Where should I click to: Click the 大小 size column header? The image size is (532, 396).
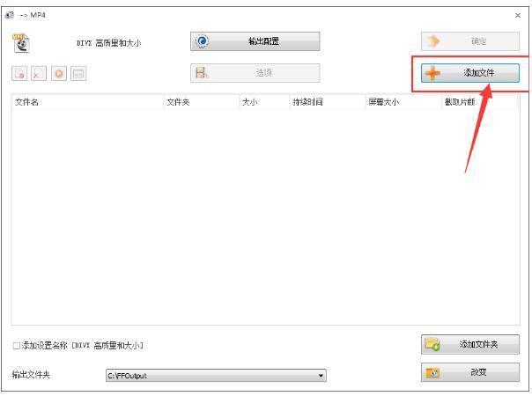click(x=262, y=102)
